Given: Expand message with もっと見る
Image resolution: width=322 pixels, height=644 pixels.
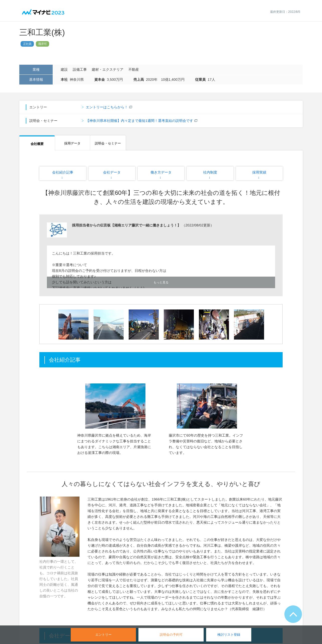Looking at the screenshot, I should [x=161, y=282].
